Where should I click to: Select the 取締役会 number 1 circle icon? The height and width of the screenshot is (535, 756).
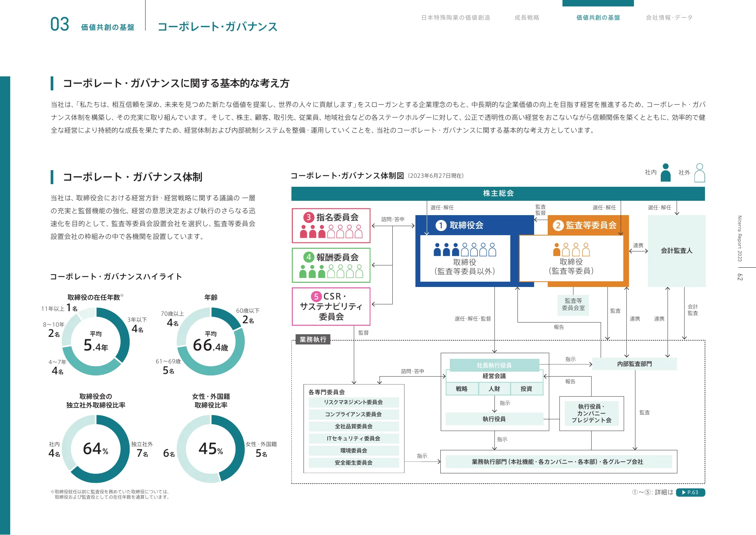440,226
